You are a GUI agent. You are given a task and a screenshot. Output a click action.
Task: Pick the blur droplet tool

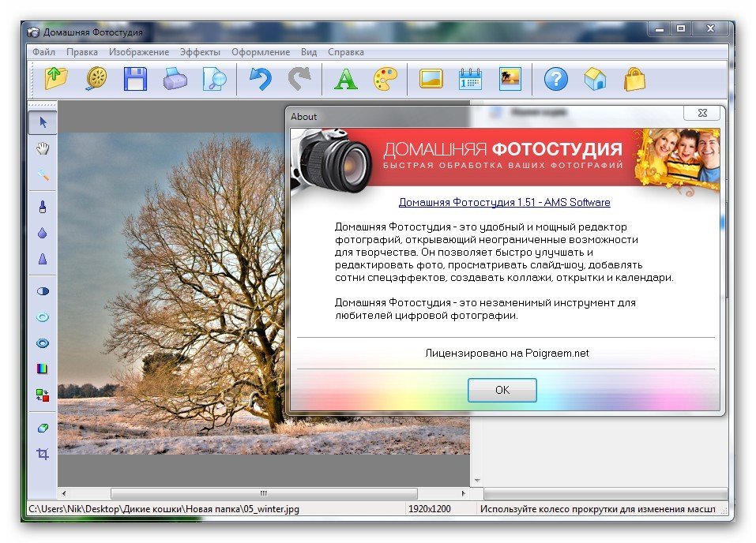[43, 233]
